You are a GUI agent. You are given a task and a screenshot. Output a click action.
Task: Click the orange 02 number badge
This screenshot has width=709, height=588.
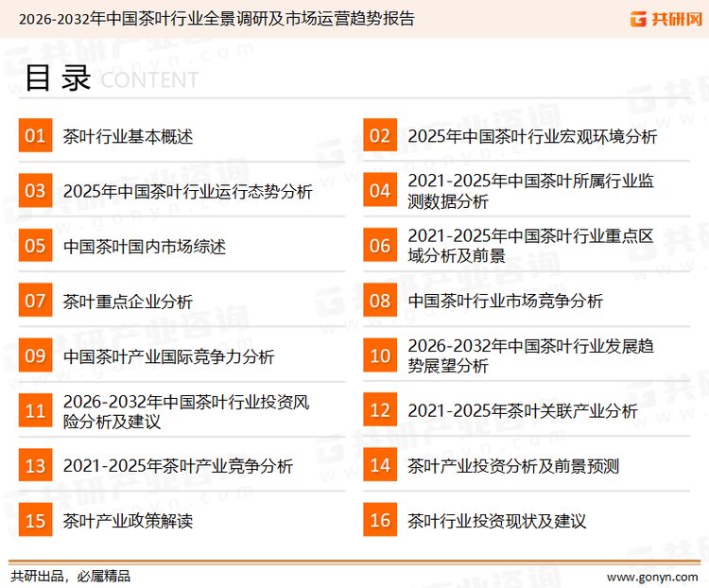point(379,136)
